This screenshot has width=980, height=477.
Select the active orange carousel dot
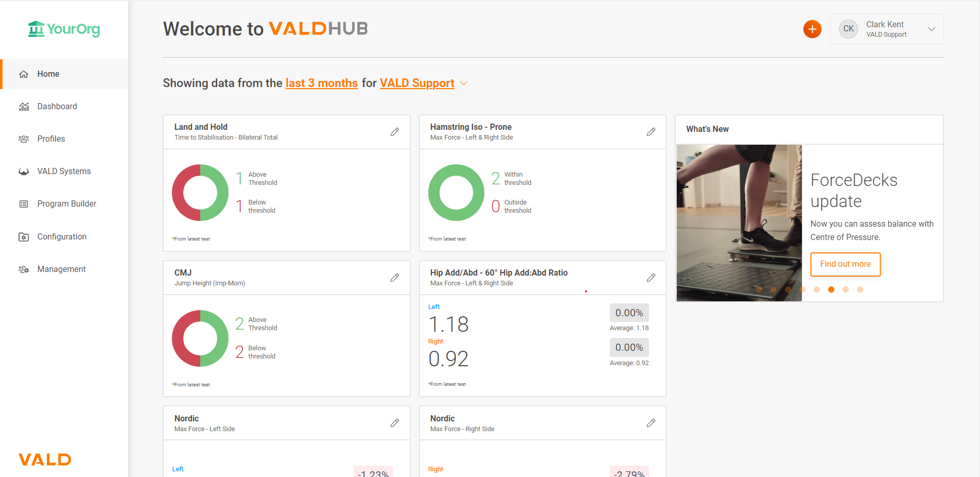point(831,289)
